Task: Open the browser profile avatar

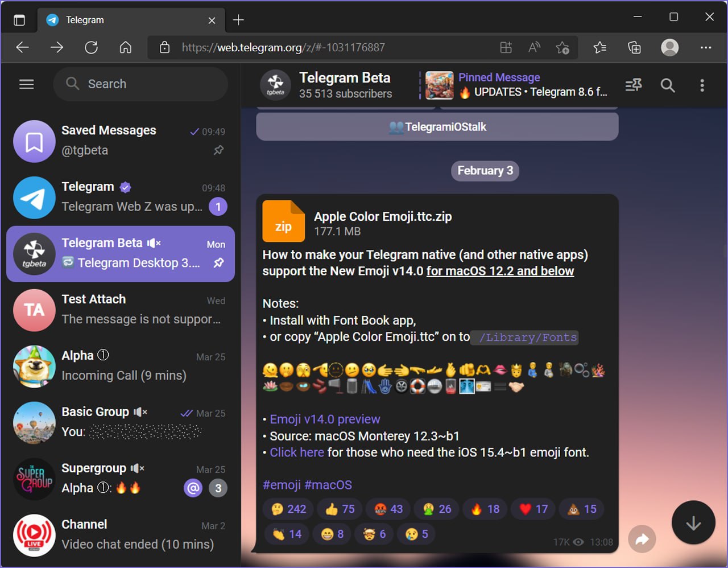Action: 669,48
